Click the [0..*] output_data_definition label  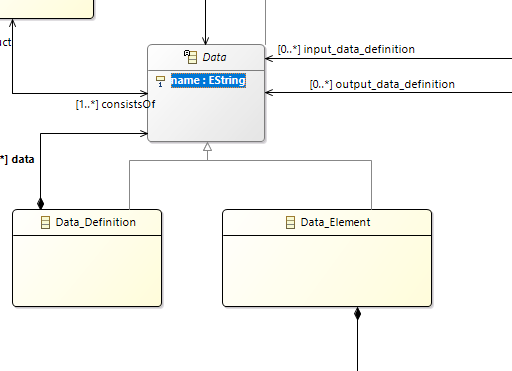click(382, 84)
